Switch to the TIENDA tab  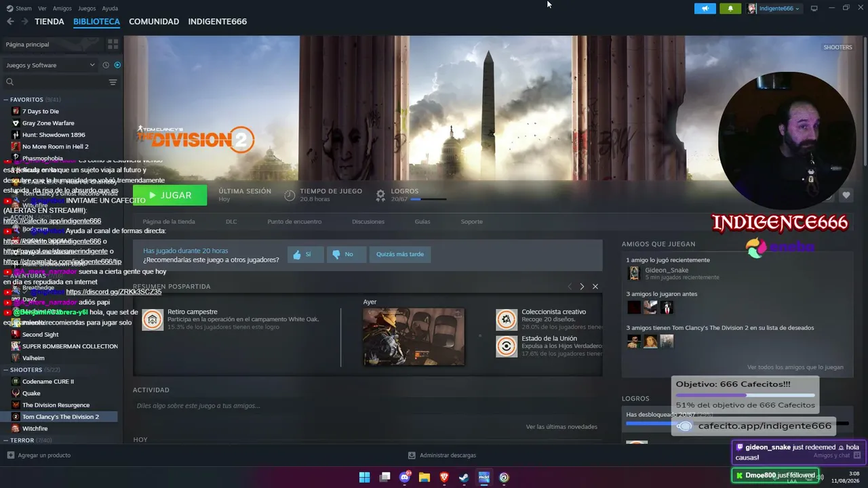tap(50, 22)
